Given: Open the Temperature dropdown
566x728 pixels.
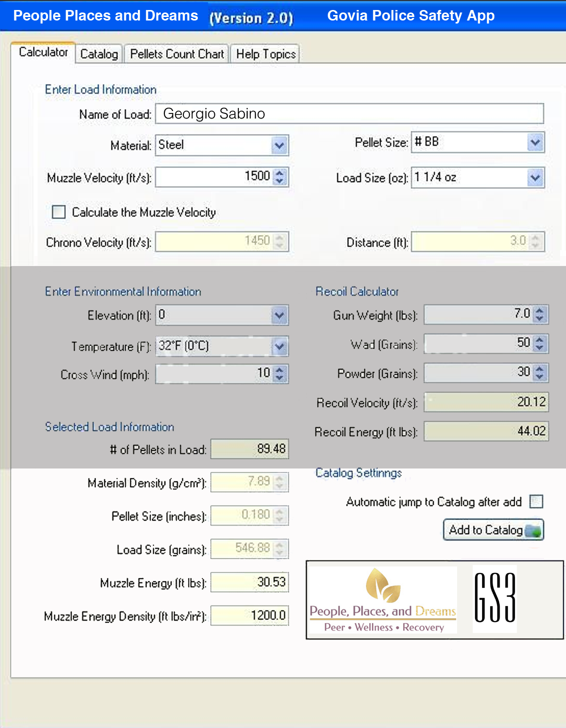Looking at the screenshot, I should point(279,346).
